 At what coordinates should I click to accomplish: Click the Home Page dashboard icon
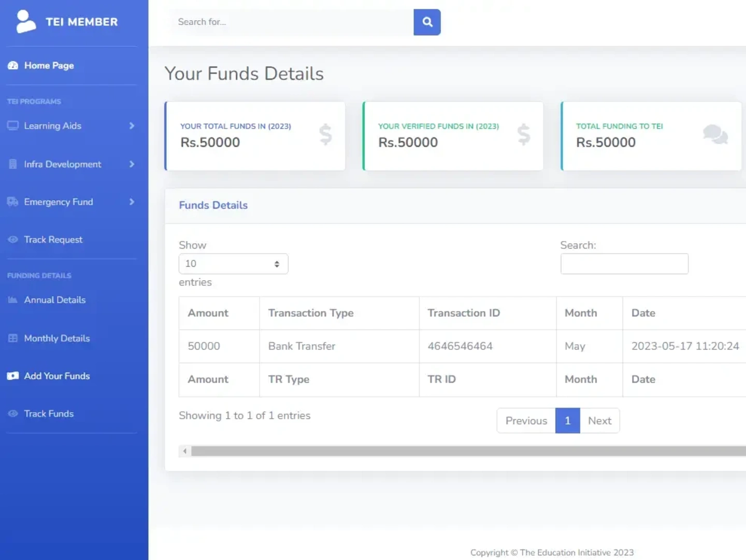(13, 66)
